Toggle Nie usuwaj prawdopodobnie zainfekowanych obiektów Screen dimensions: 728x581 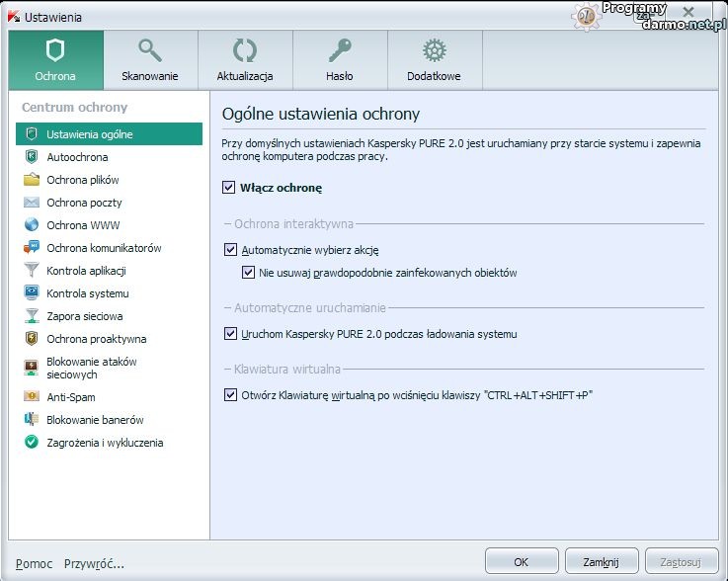click(x=248, y=272)
